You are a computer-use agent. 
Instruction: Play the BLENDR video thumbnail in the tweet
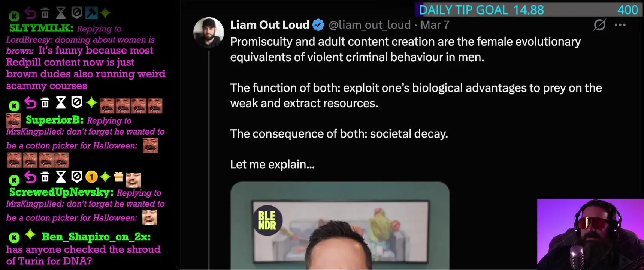pos(340,225)
